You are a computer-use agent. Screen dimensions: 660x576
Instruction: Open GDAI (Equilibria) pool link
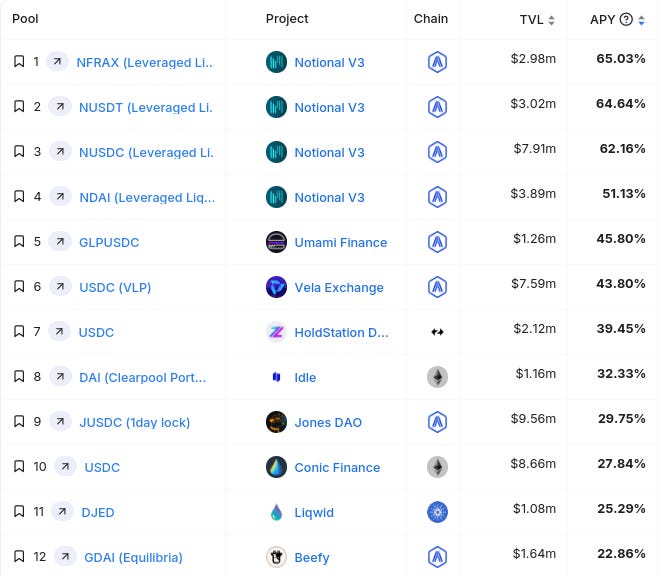[133, 557]
